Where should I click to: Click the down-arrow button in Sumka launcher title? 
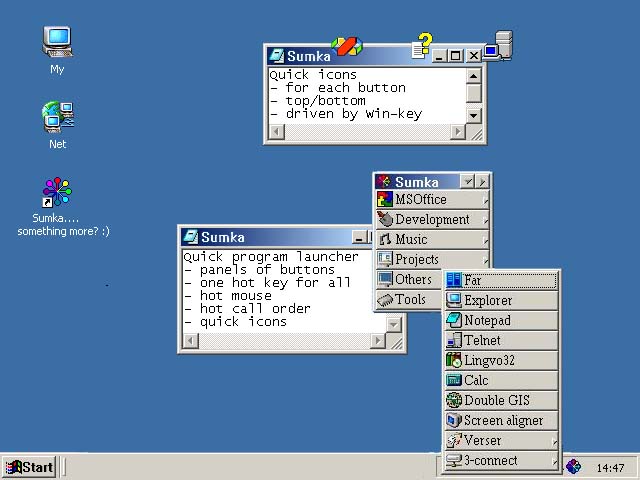pyautogui.click(x=467, y=181)
